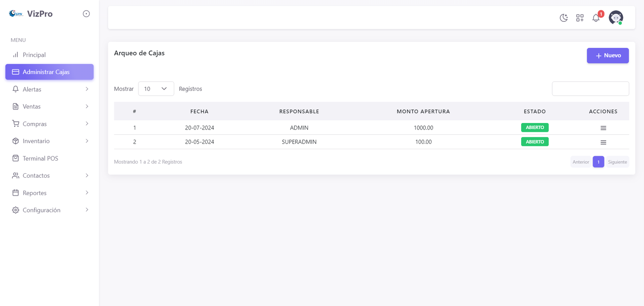Go to the Principal dashboard

point(34,55)
